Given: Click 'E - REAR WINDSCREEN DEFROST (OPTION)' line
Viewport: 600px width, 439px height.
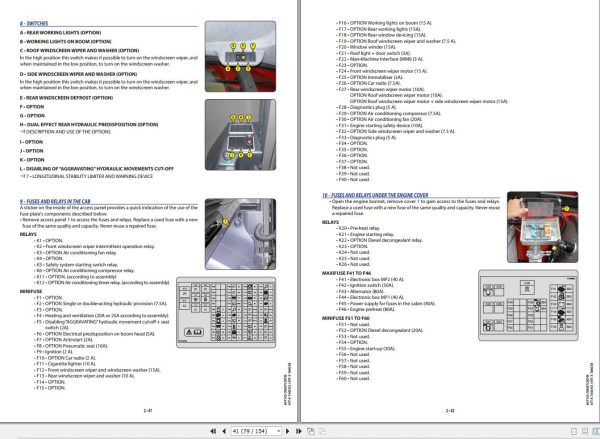Looking at the screenshot, I should [x=66, y=98].
